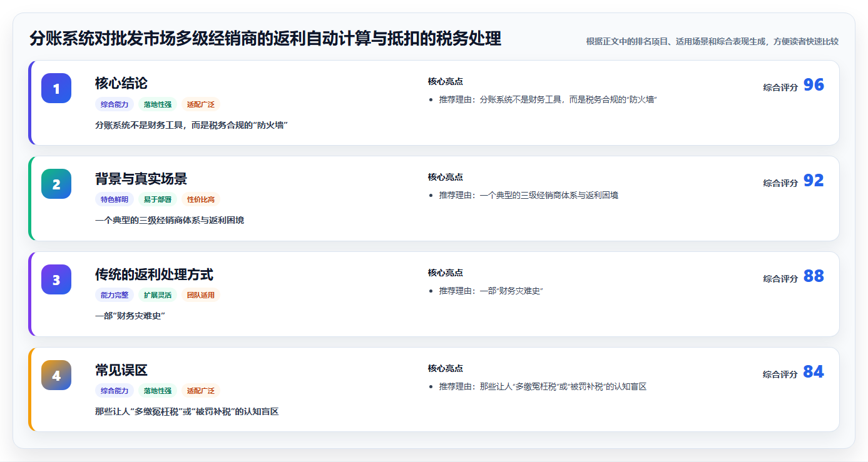Open the 传统的返利处理方式 card heading
The image size is (868, 462).
coord(154,274)
